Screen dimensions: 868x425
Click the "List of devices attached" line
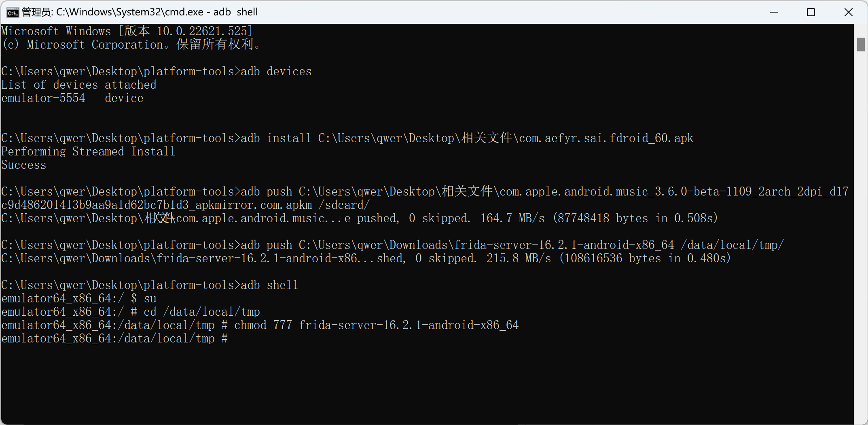click(79, 85)
